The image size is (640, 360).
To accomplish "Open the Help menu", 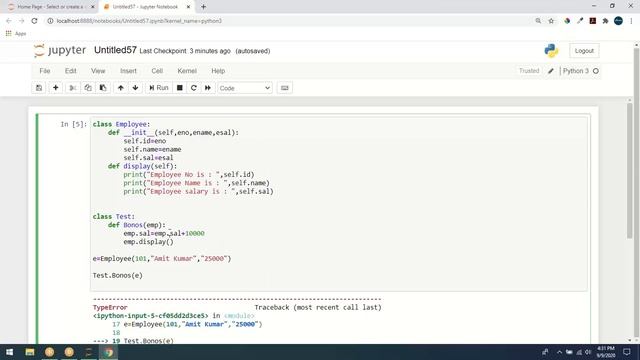I will pos(218,71).
